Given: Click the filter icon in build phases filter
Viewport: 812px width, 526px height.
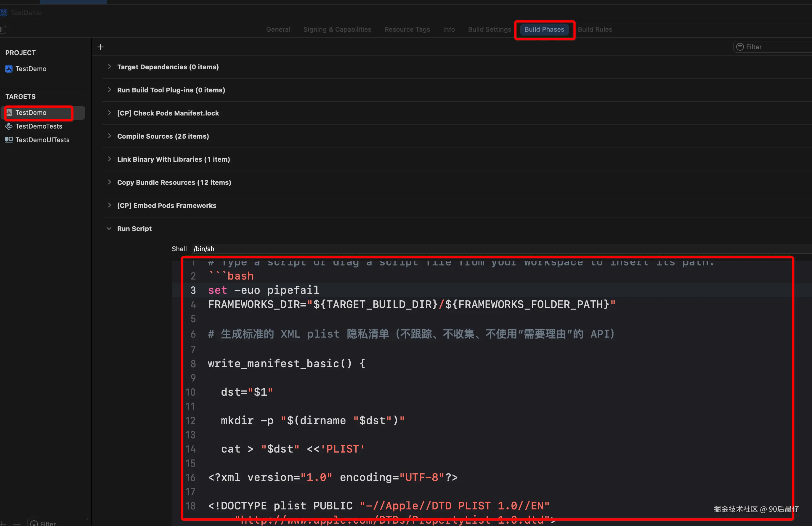Looking at the screenshot, I should [740, 47].
